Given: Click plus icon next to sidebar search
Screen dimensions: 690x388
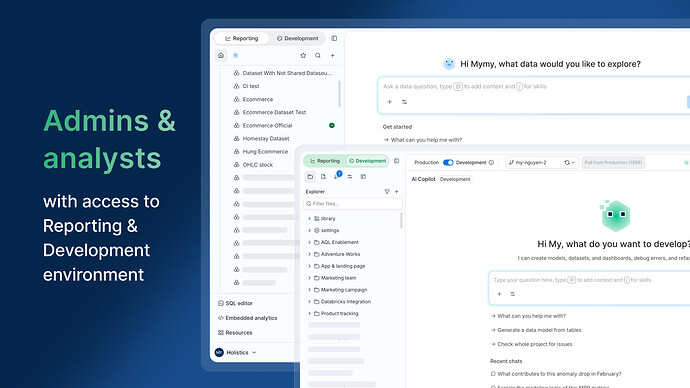Looking at the screenshot, I should point(333,55).
